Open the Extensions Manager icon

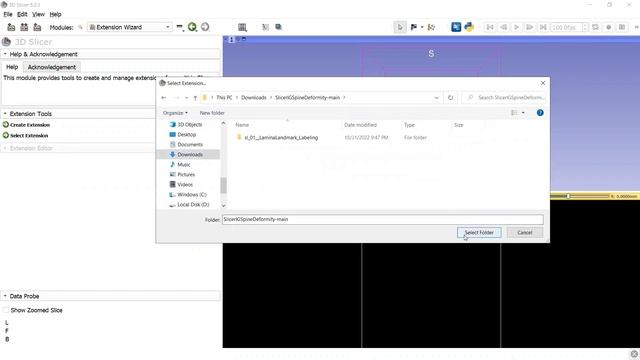click(x=456, y=27)
